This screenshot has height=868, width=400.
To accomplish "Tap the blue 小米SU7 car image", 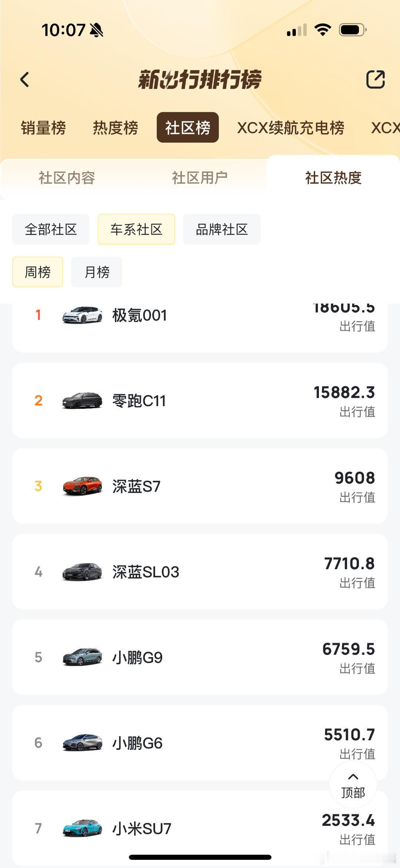I will pyautogui.click(x=82, y=828).
